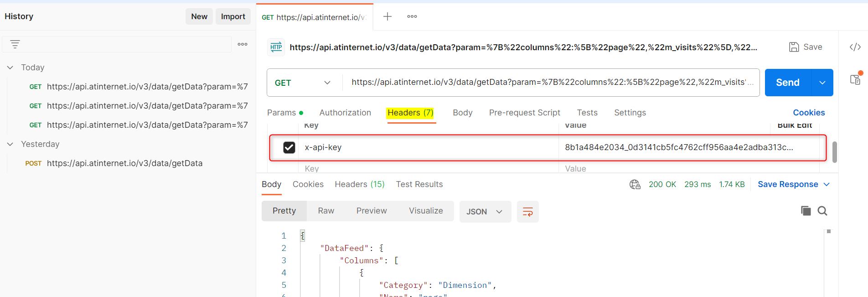Click the history filter icon
Screen dimensions: 868x297
point(15,44)
